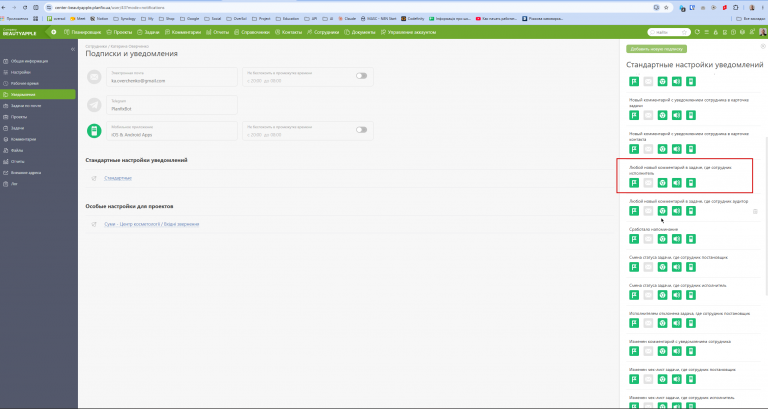Reload the page with browser refresh icon
The image size is (768, 409).
point(25,7)
